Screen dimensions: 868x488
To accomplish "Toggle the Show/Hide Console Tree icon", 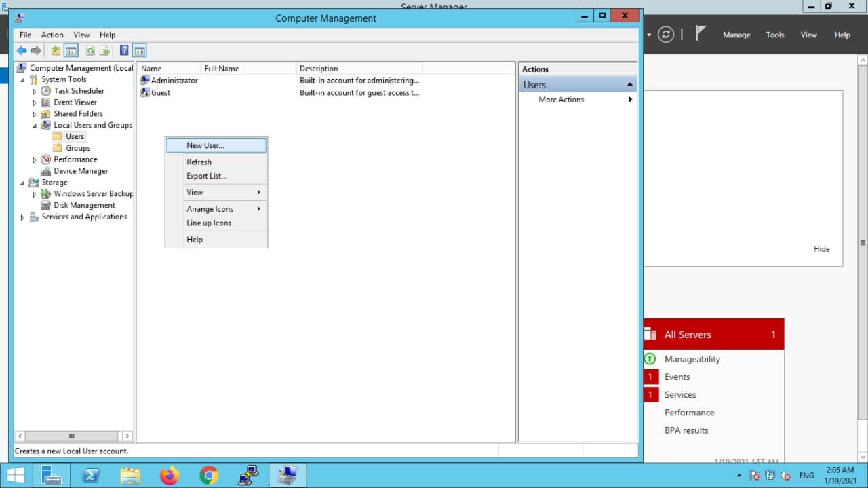I will (71, 51).
